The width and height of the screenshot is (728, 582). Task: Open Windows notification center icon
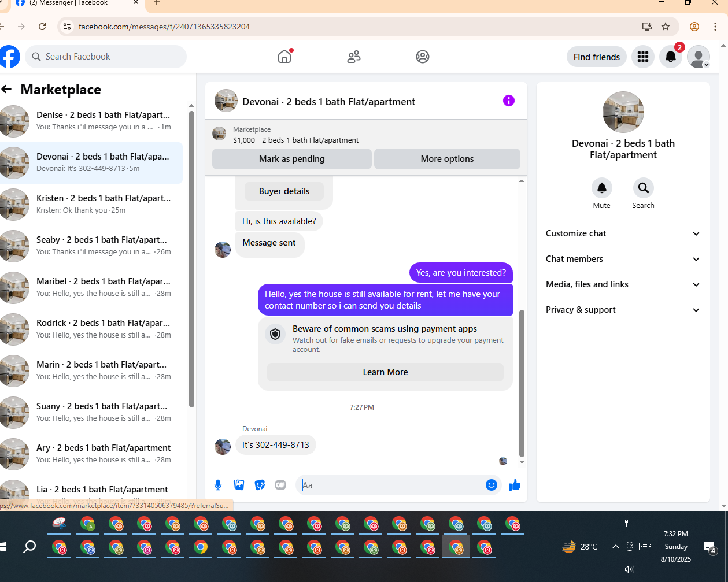click(x=710, y=547)
